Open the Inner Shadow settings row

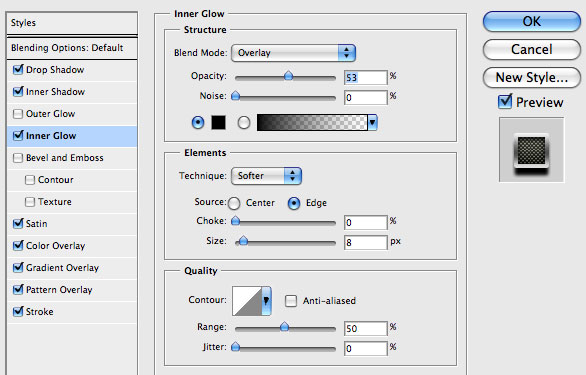[x=72, y=92]
